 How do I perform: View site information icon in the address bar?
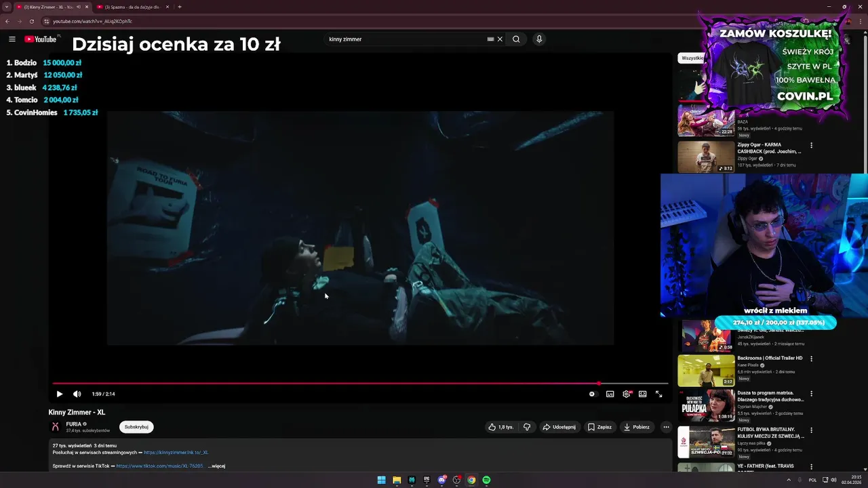click(46, 21)
